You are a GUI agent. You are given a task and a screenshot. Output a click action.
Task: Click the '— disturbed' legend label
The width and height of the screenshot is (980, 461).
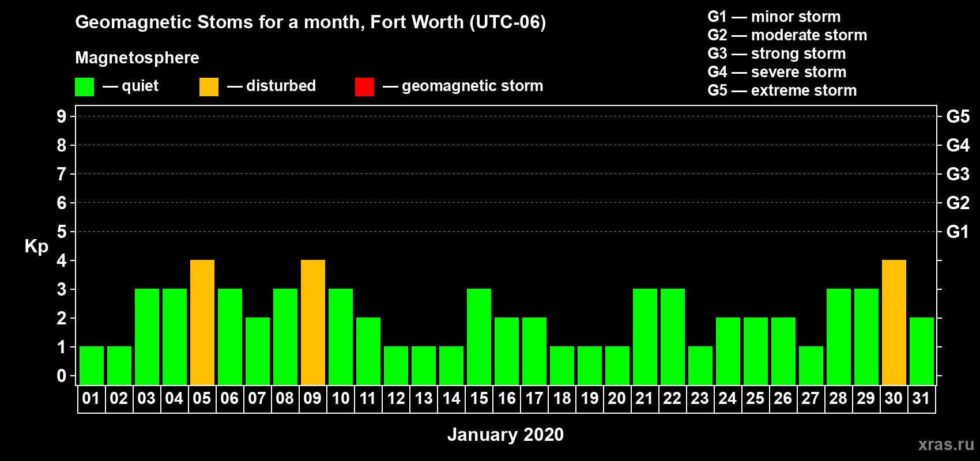click(272, 86)
